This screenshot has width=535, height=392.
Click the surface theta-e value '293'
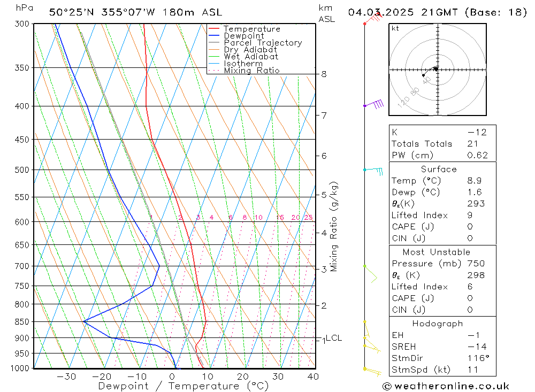pyautogui.click(x=476, y=204)
